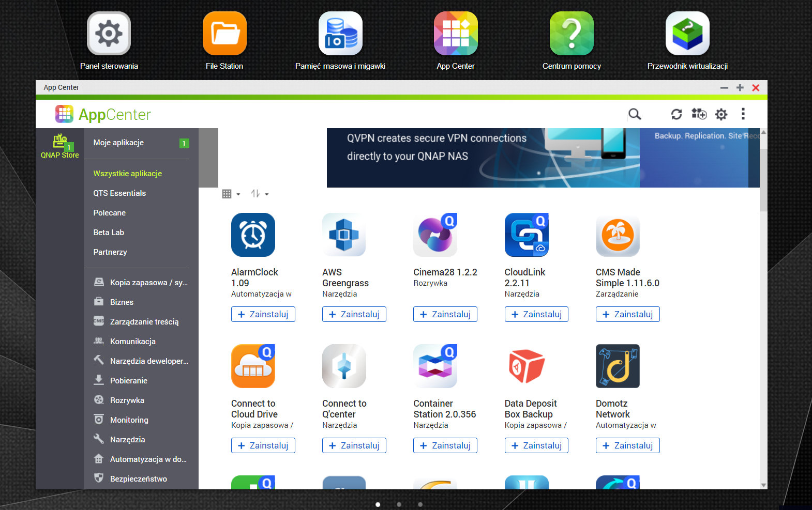Open AppCenter settings gear
Viewport: 812px width, 510px height.
click(x=721, y=114)
